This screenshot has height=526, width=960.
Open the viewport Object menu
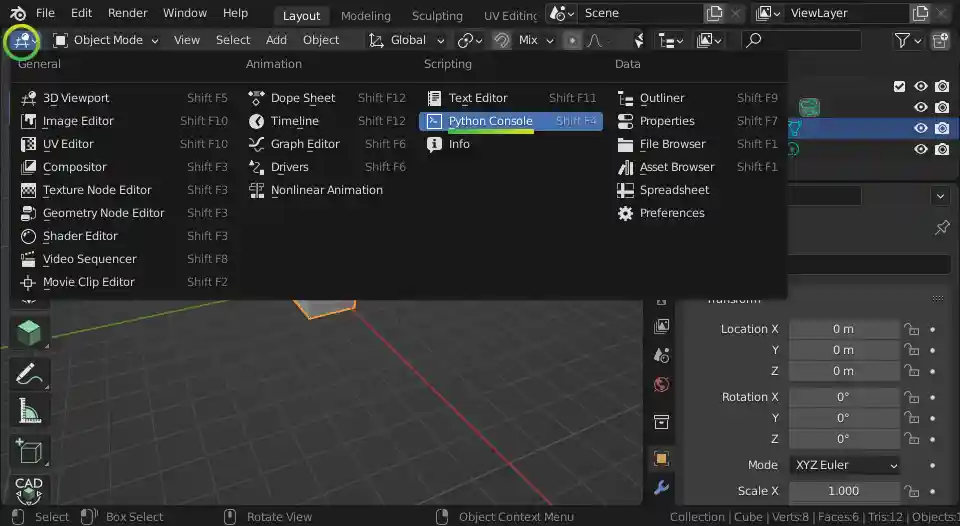[x=321, y=40]
